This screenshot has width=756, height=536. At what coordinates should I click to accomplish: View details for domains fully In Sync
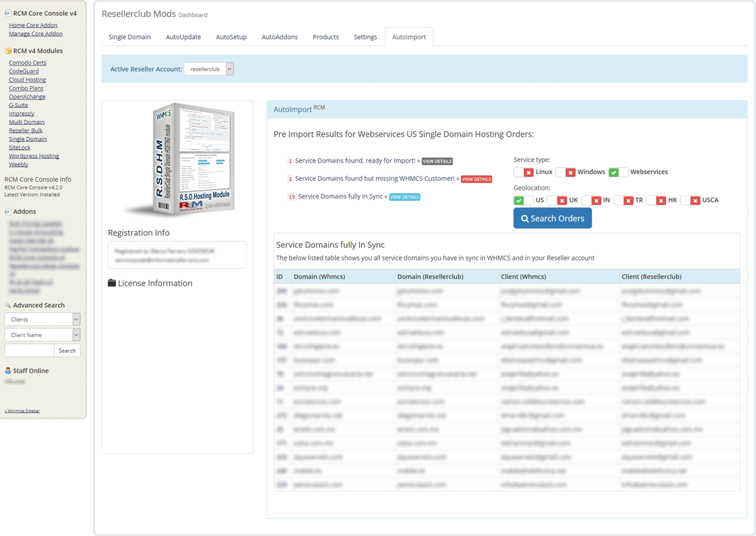pos(404,197)
